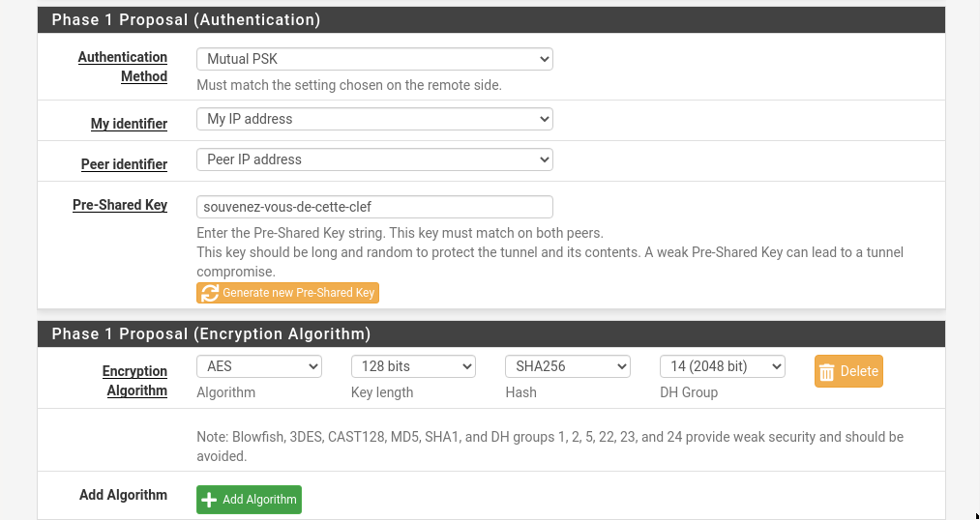The height and width of the screenshot is (520, 980).
Task: Click the Encryption Algorithm label
Action: (x=135, y=381)
